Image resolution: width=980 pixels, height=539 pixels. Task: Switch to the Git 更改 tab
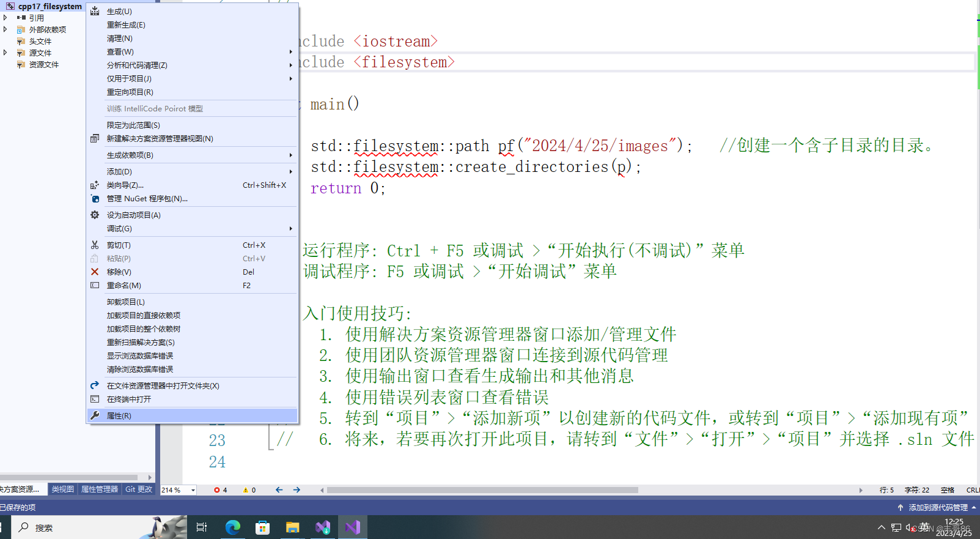coord(139,489)
